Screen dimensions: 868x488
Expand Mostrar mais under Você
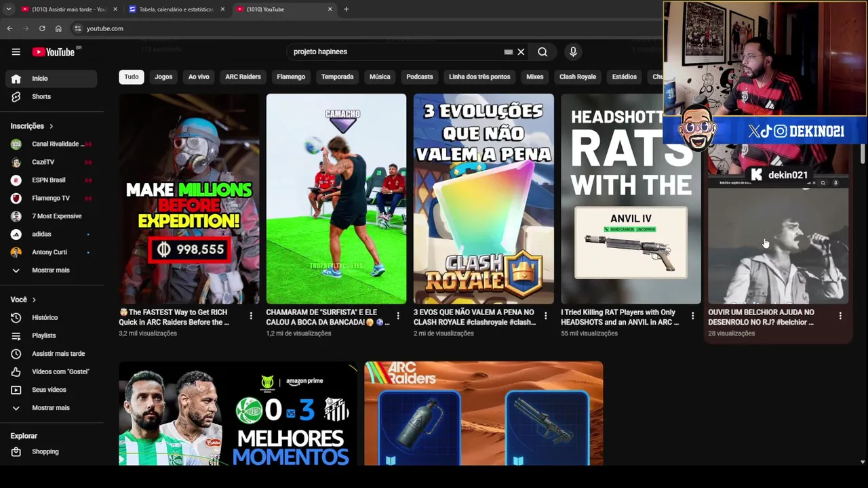[52, 408]
